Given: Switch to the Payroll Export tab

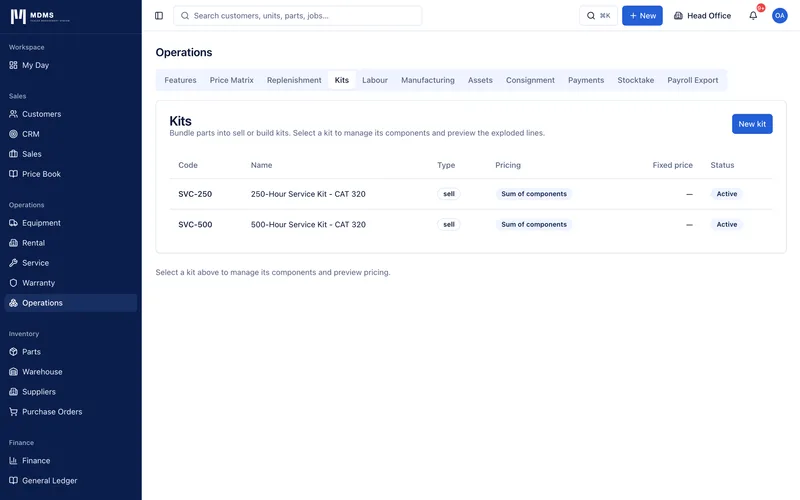Looking at the screenshot, I should pyautogui.click(x=692, y=80).
